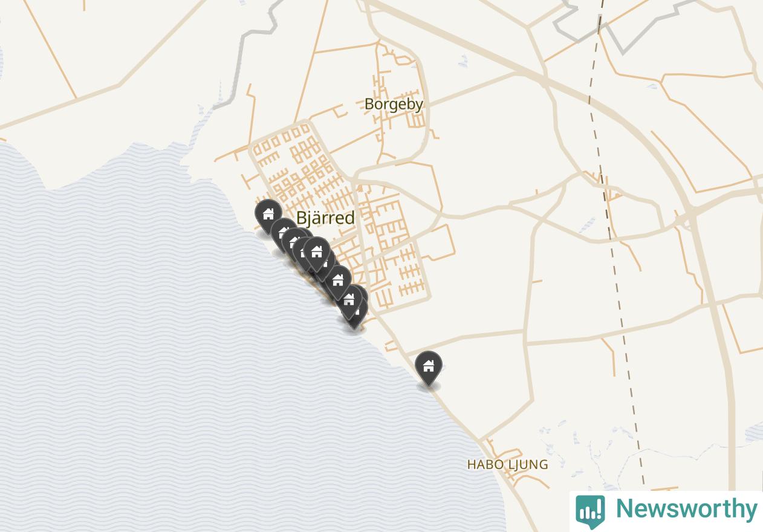The image size is (763, 532).
Task: Click the HABO LJUNG place label
Action: pyautogui.click(x=507, y=464)
